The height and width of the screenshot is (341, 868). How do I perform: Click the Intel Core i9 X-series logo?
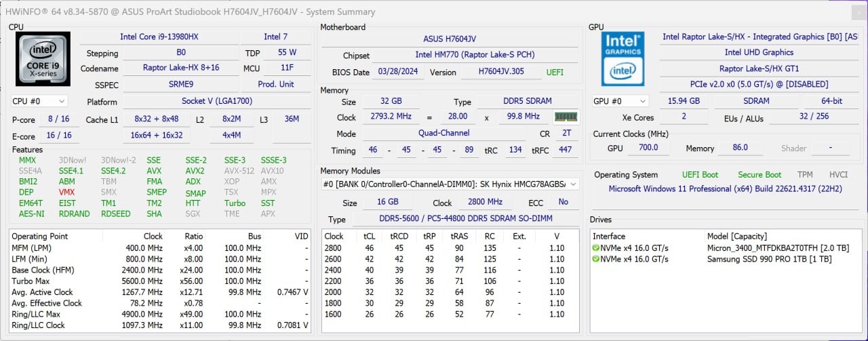43,59
